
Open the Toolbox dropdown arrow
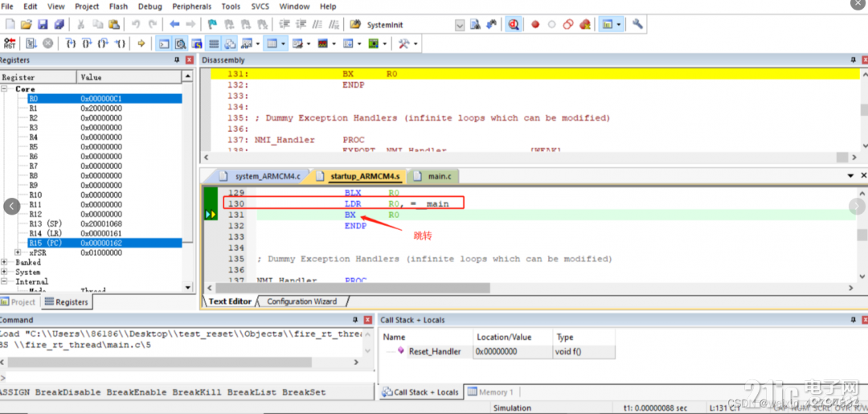click(416, 43)
